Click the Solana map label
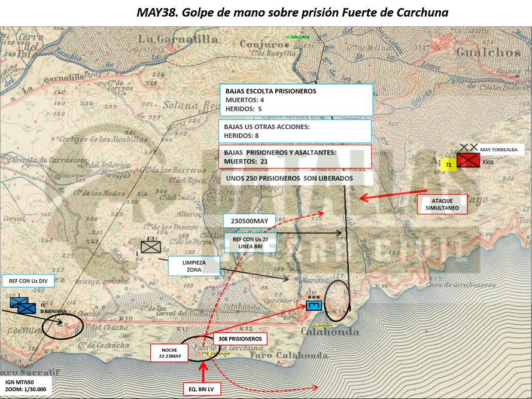 [182, 105]
